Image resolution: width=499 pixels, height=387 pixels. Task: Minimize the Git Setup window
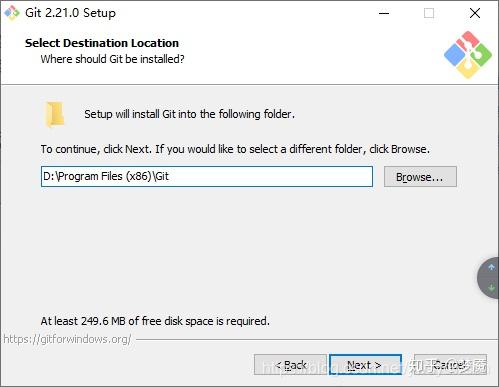(x=384, y=13)
